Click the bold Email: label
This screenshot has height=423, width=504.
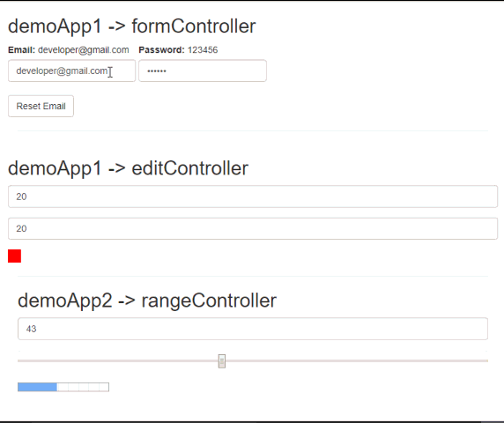[21, 50]
